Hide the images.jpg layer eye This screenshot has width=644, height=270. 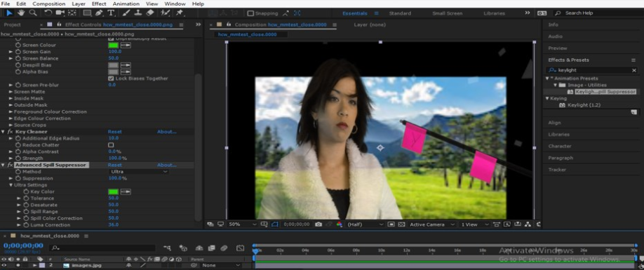point(4,265)
